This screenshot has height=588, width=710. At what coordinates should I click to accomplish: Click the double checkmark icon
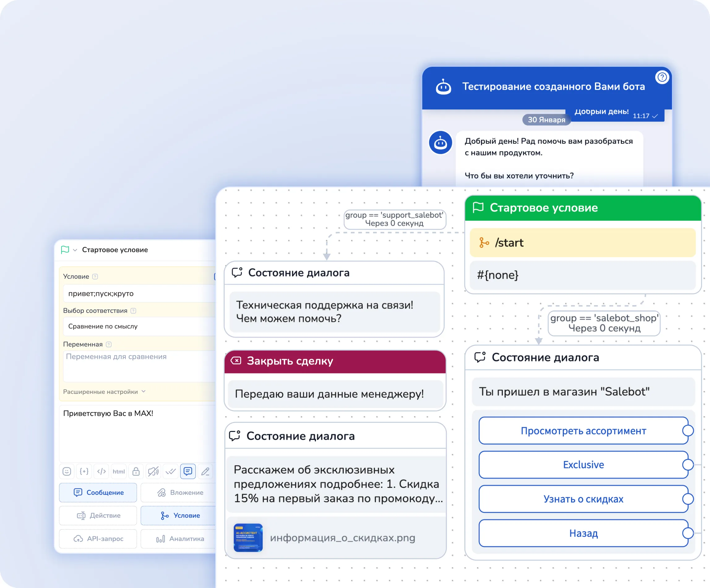(170, 471)
